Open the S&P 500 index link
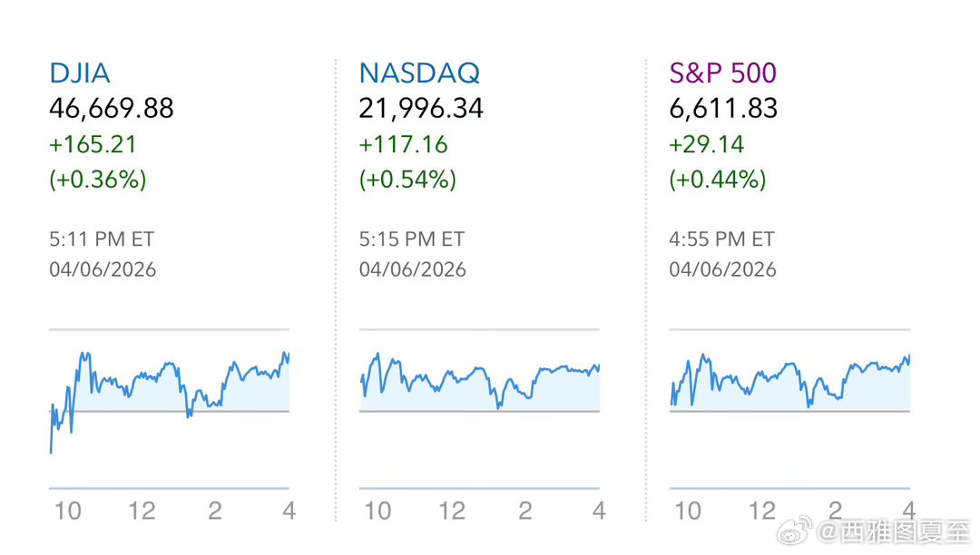This screenshot has width=980, height=555. (722, 73)
